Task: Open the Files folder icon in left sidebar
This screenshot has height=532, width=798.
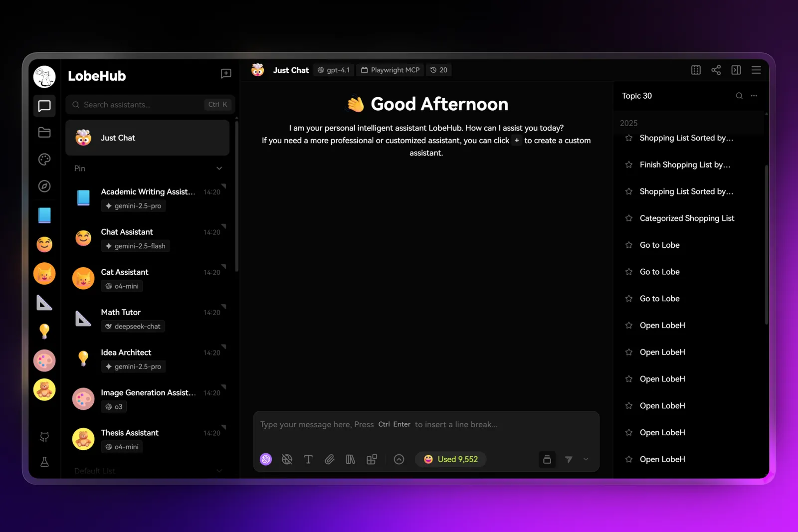Action: coord(44,132)
